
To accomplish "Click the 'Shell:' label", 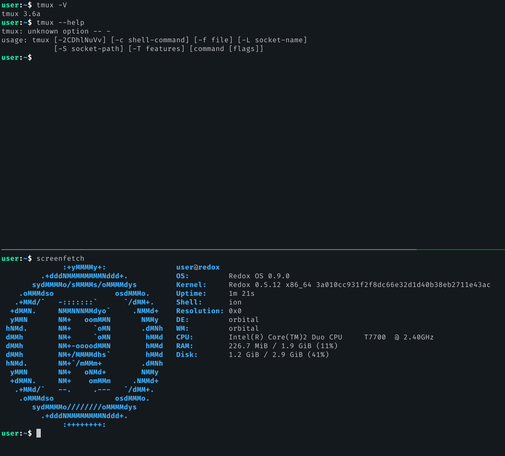I will point(189,302).
